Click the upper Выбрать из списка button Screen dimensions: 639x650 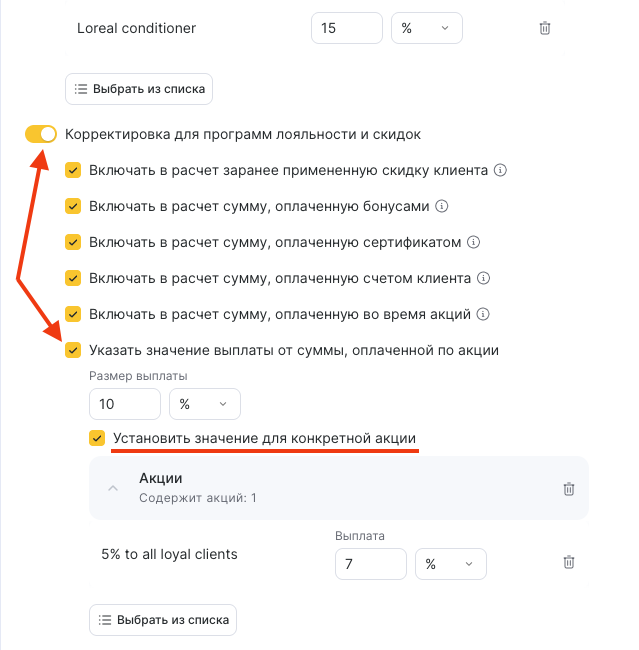tap(139, 89)
